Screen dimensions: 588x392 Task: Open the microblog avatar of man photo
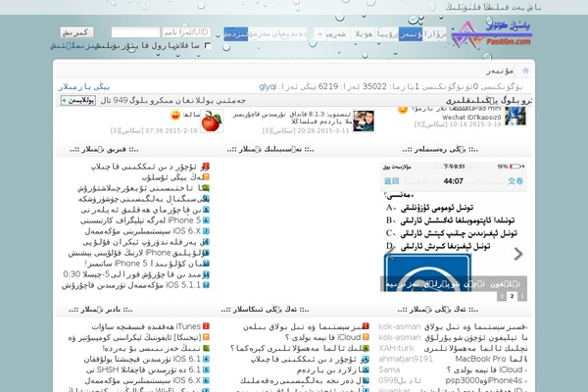coord(364,122)
